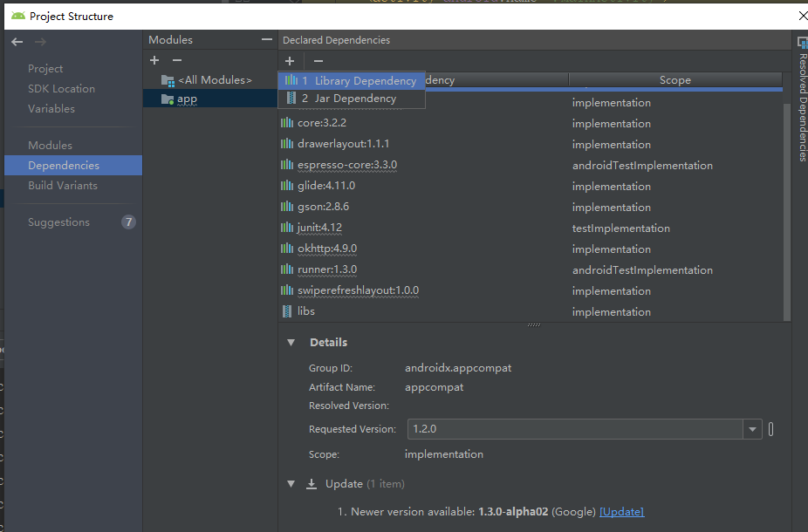The height and width of the screenshot is (532, 808).
Task: Sort dependencies by Scope column header
Action: coord(675,80)
